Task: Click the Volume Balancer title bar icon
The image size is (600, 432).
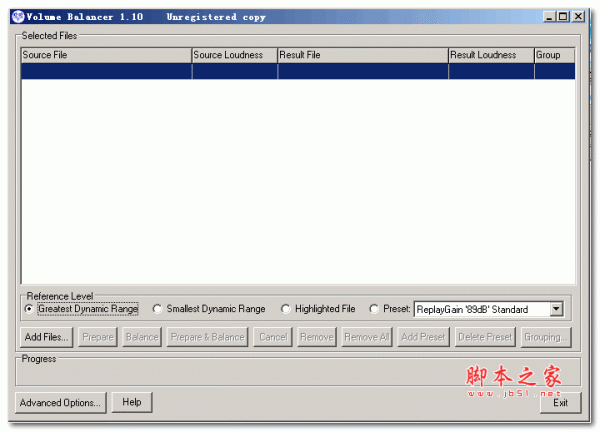Action: [x=18, y=17]
